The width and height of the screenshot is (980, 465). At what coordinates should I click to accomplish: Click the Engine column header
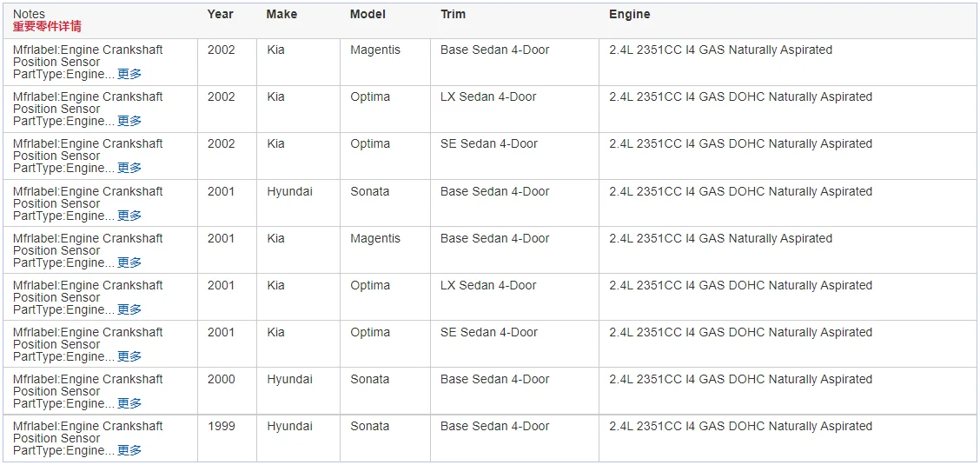tap(629, 14)
